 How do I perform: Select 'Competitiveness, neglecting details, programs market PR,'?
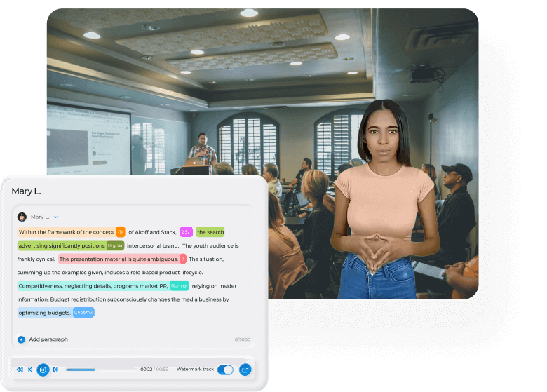point(93,285)
